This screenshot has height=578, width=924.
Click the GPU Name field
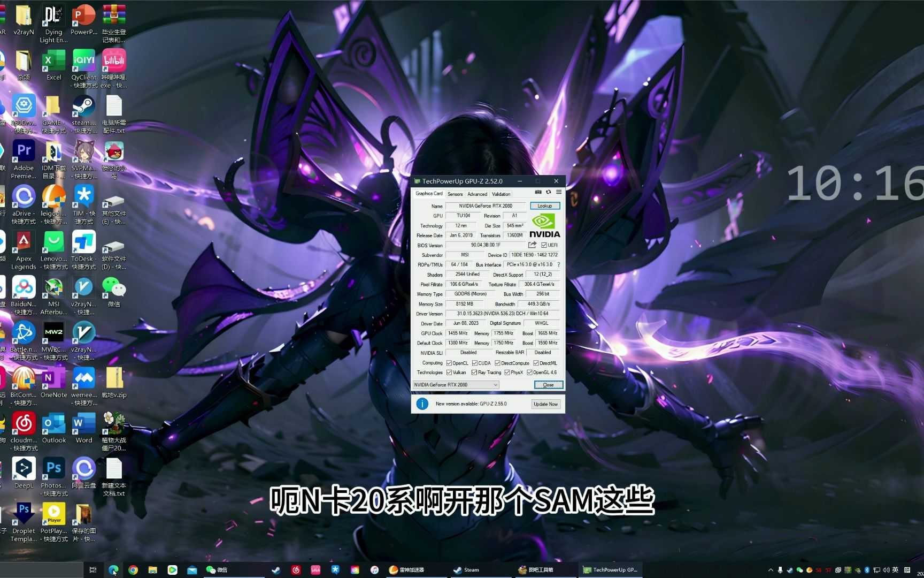486,206
